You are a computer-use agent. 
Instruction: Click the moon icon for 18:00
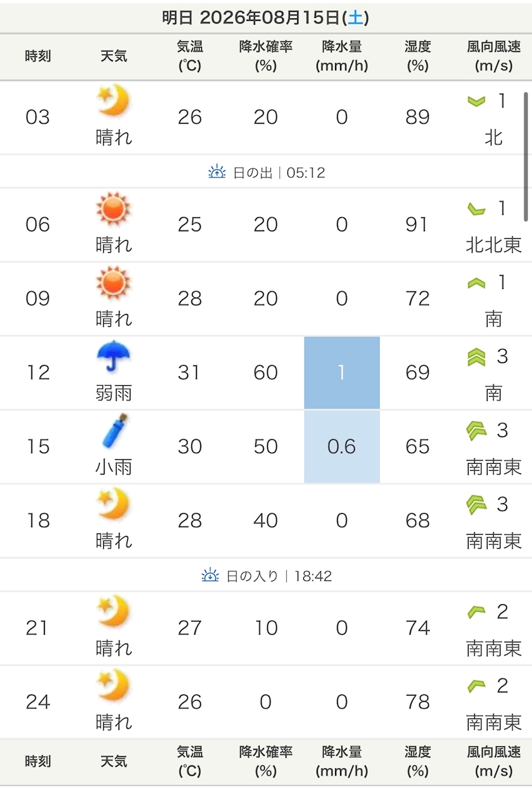tap(113, 504)
